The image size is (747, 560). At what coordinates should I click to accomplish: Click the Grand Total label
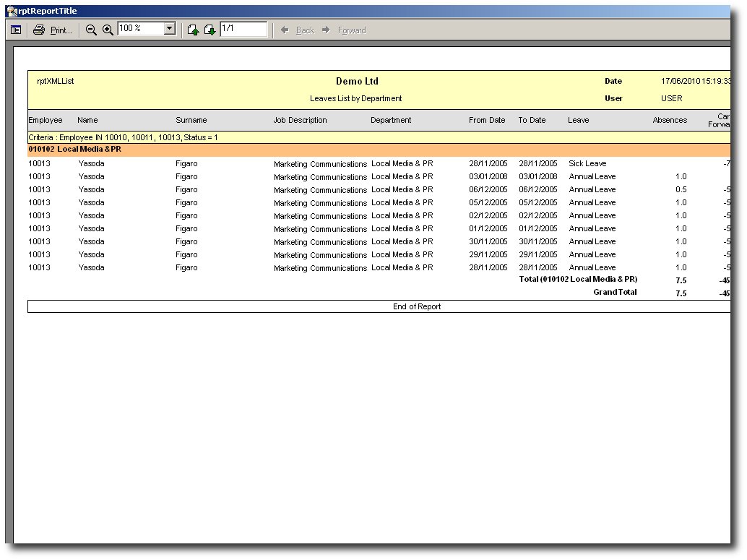click(615, 292)
